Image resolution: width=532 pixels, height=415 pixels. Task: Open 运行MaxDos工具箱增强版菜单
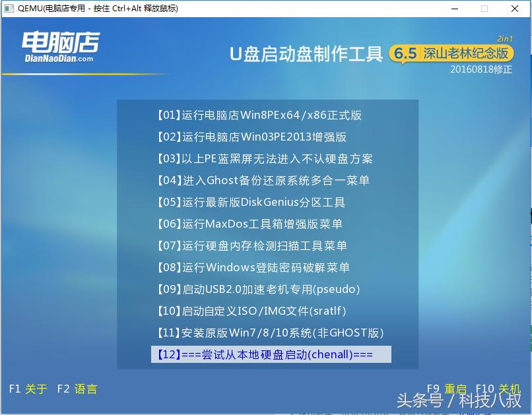tap(251, 223)
